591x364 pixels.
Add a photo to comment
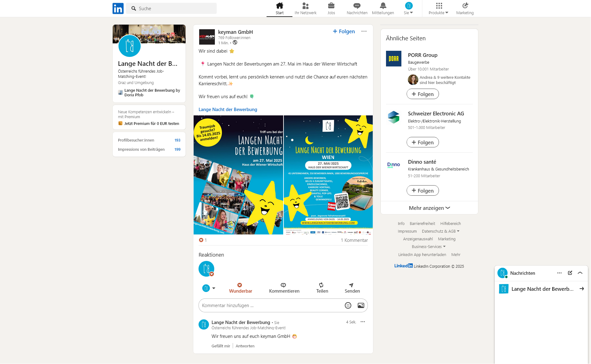(361, 306)
